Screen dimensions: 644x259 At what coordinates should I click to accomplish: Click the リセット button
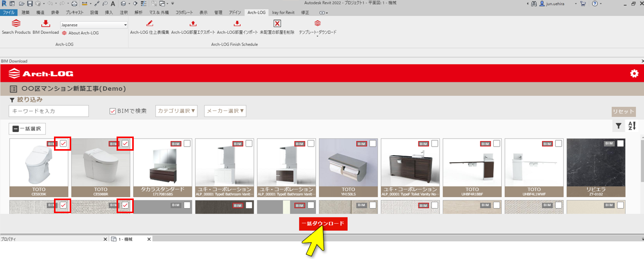point(623,111)
